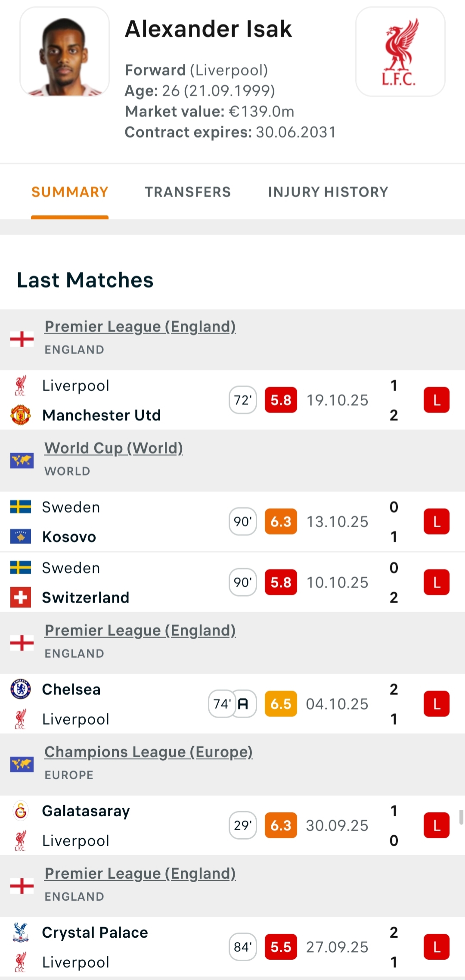Click the loss badge for Kosovo match

[x=437, y=522]
